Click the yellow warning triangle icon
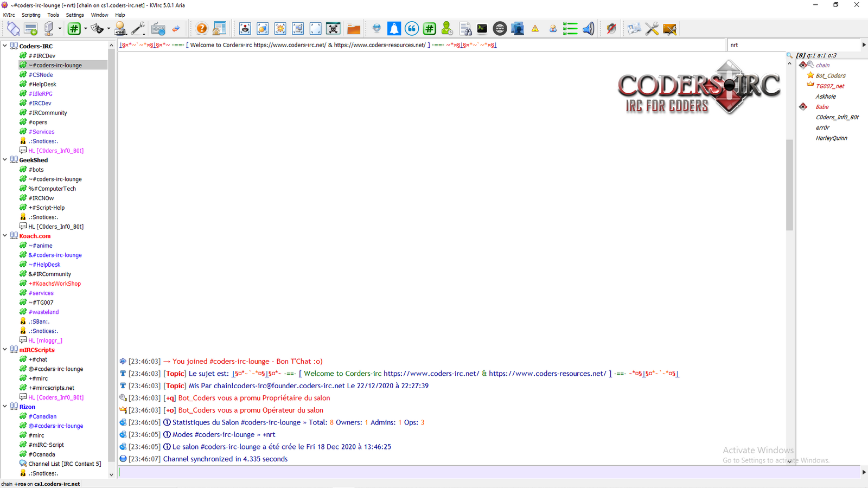868x488 pixels. pyautogui.click(x=535, y=29)
